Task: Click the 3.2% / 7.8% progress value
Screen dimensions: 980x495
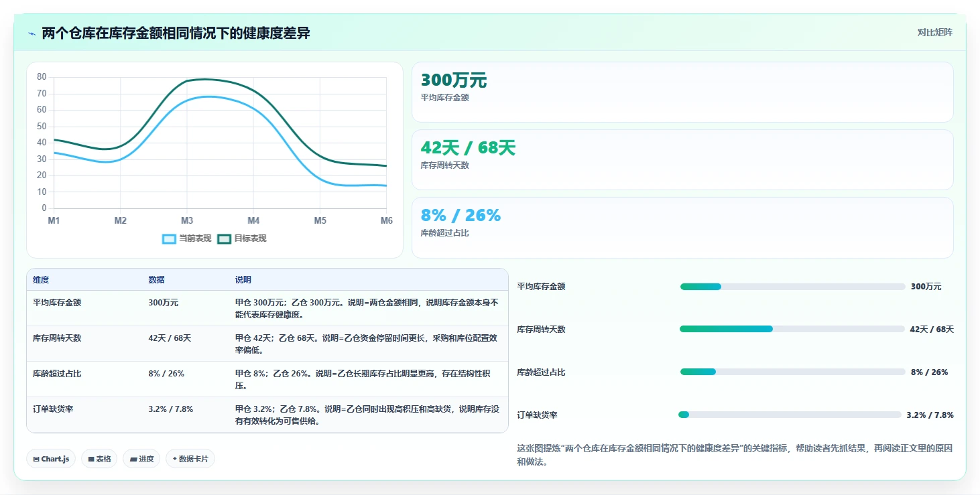Action: click(x=930, y=415)
